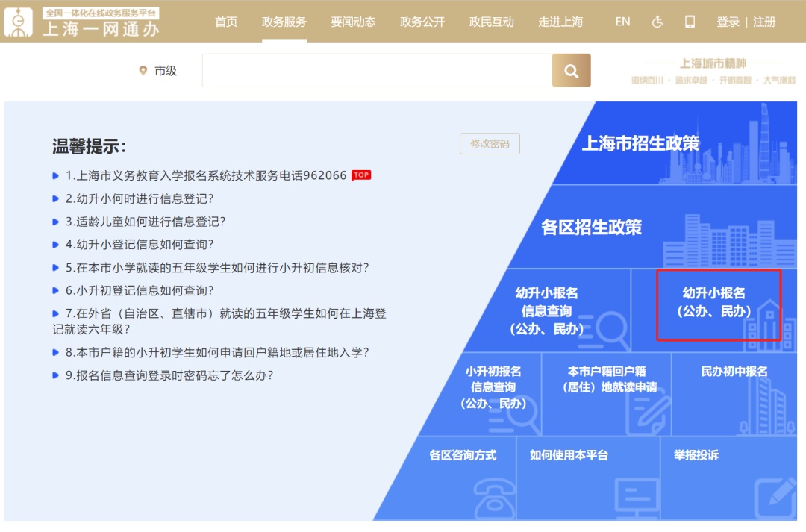Open the accessibility mode icon
Screen dimensions: 806x532
point(657,22)
